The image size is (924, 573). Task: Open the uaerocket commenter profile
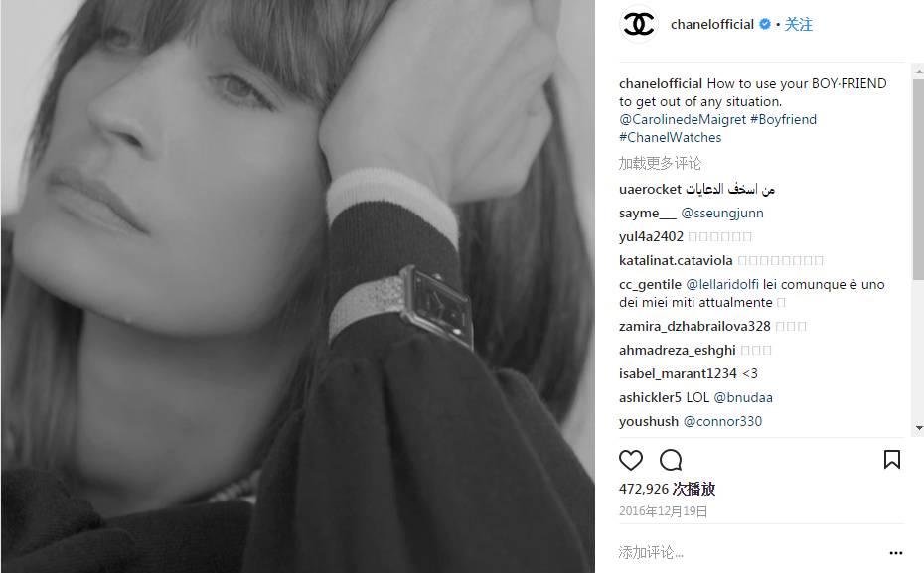(x=650, y=189)
